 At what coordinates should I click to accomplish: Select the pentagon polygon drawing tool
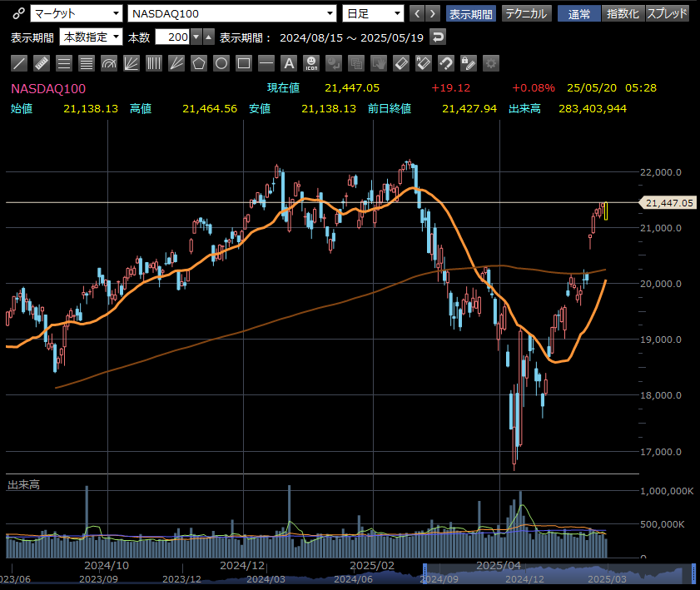(199, 63)
